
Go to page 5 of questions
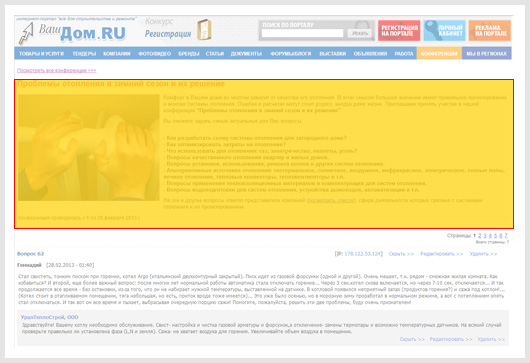click(496, 236)
